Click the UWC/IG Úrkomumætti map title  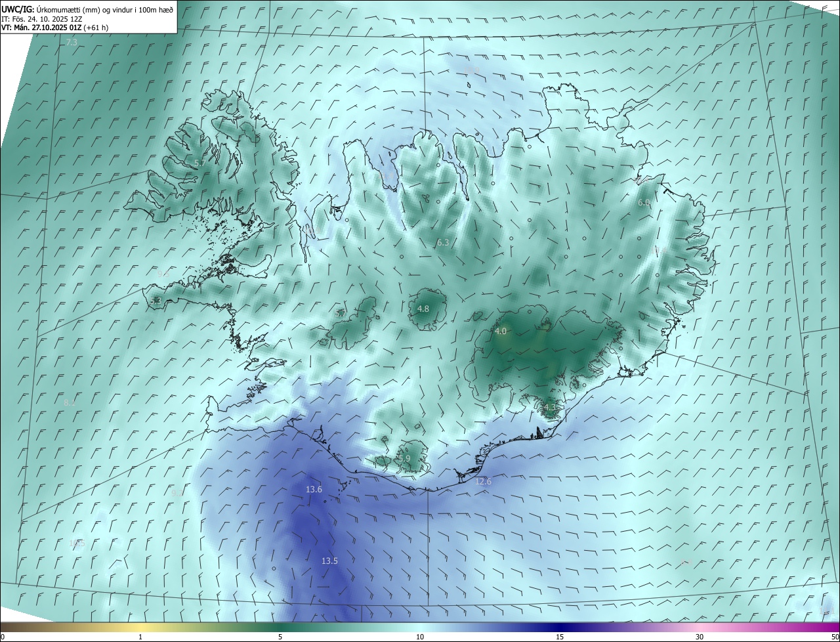[x=87, y=9]
